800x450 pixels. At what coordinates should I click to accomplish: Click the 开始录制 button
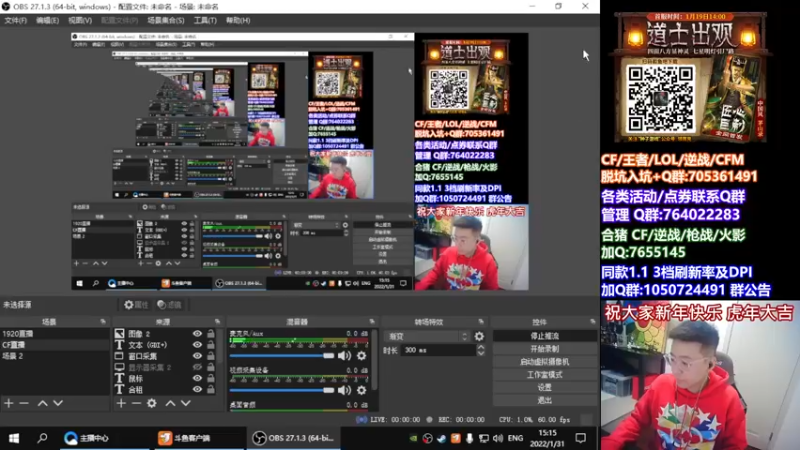click(x=544, y=349)
